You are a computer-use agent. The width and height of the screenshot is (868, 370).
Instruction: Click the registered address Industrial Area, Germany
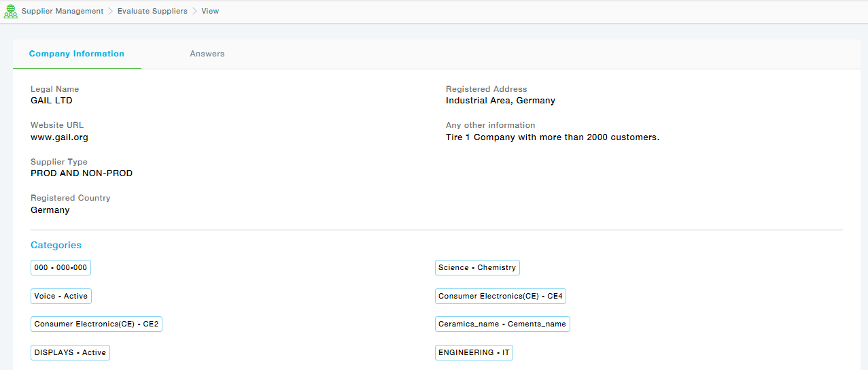[x=500, y=101]
